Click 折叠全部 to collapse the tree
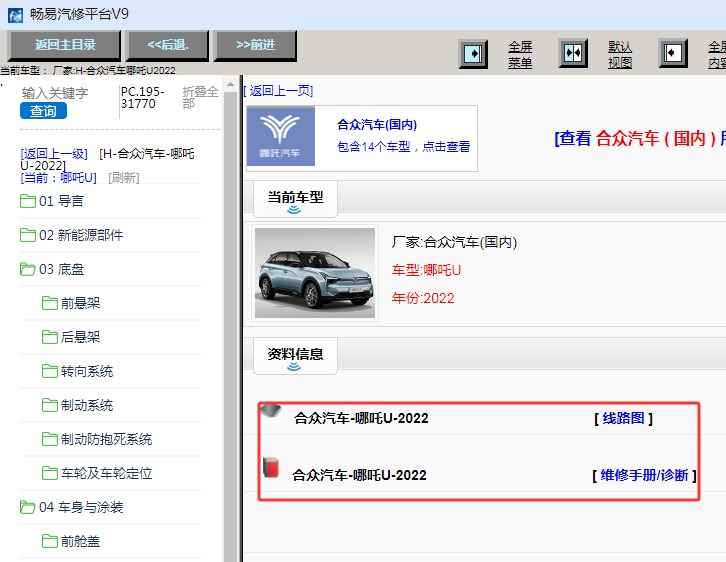This screenshot has width=726, height=562. pos(200,97)
